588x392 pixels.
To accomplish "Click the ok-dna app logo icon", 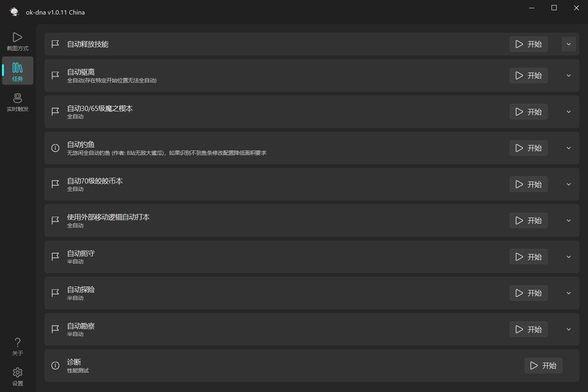I will [15, 12].
